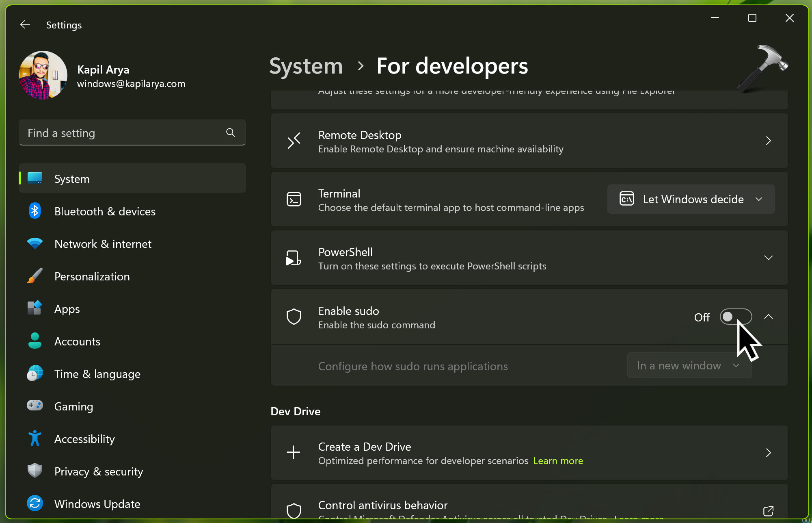Screen dimensions: 812x523
Task: Click the Gaming controller icon
Action: click(x=35, y=406)
